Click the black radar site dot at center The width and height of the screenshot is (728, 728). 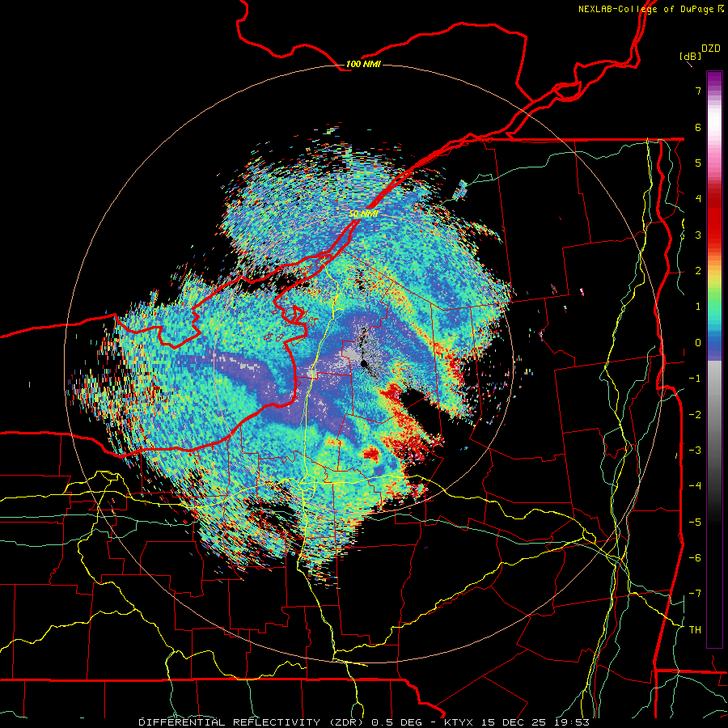[364, 363]
